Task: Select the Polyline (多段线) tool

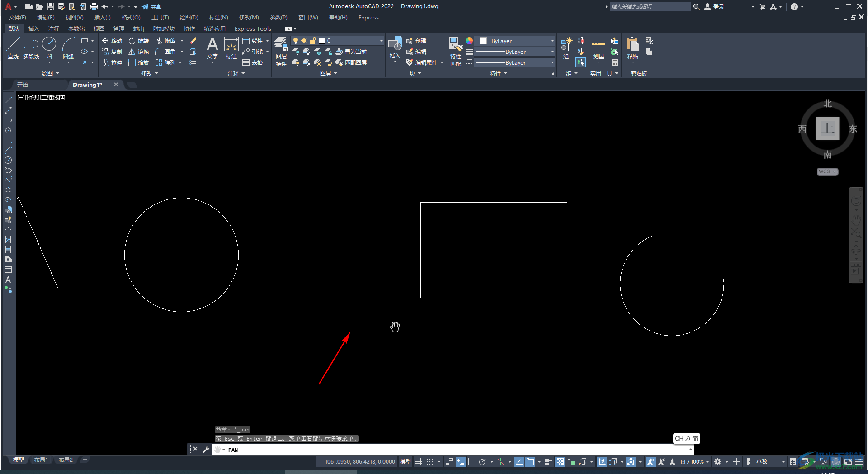Action: pos(31,48)
